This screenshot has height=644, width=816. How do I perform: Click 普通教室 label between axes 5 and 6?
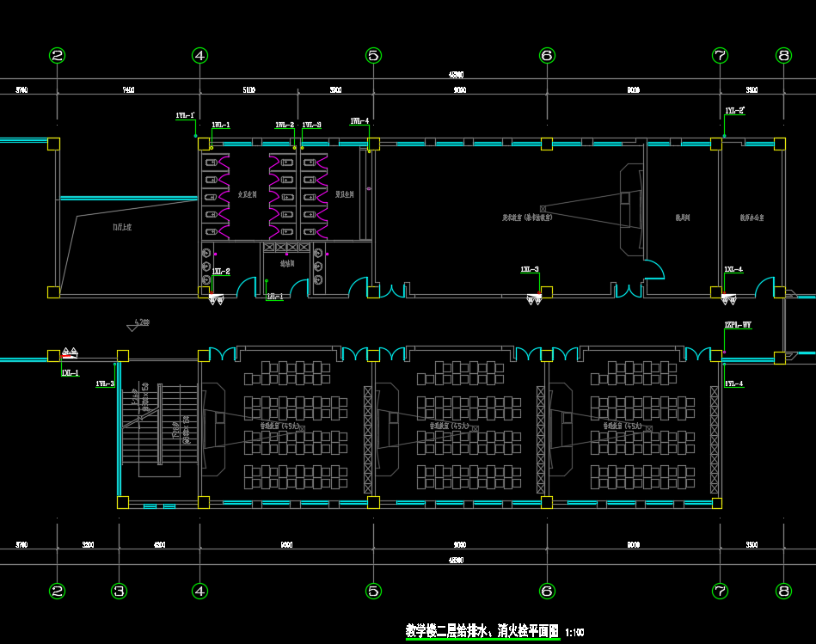449,426
